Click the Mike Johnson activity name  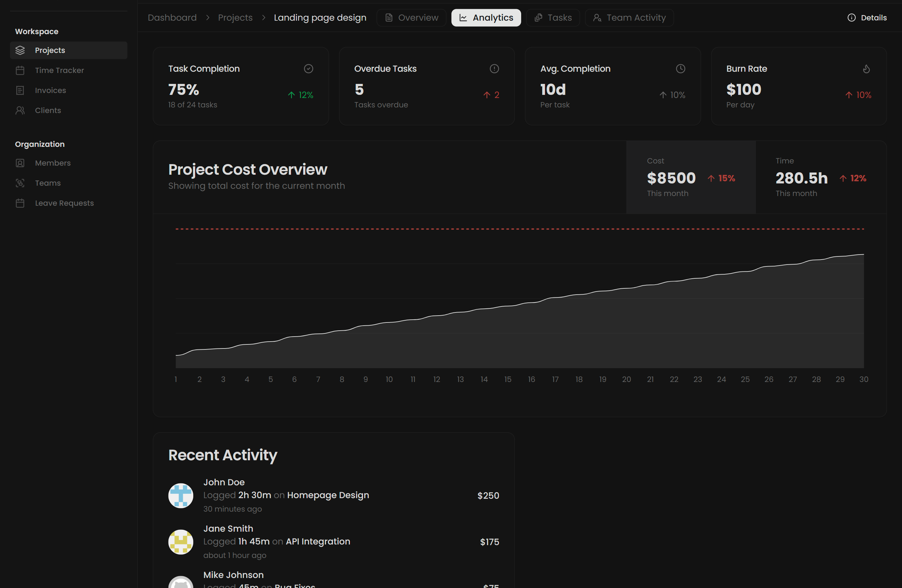233,575
